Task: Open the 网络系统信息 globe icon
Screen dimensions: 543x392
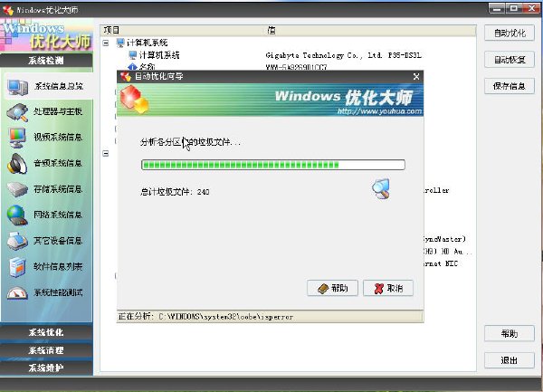Action: pos(17,215)
